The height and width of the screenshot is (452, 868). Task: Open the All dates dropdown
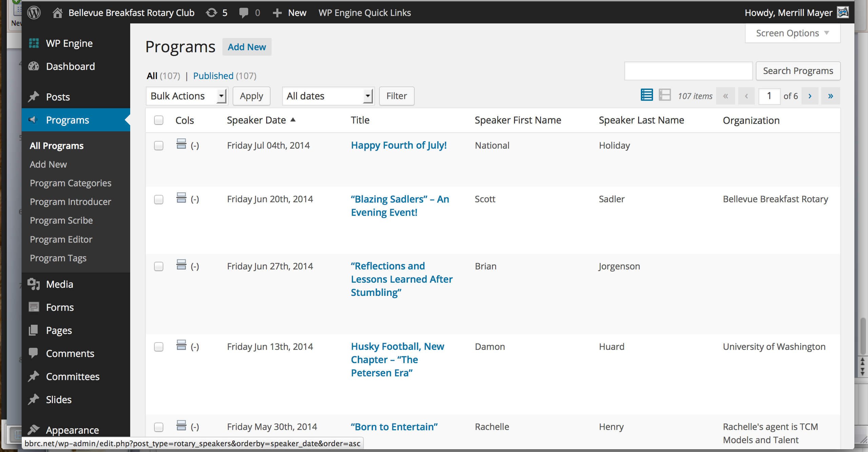click(328, 96)
